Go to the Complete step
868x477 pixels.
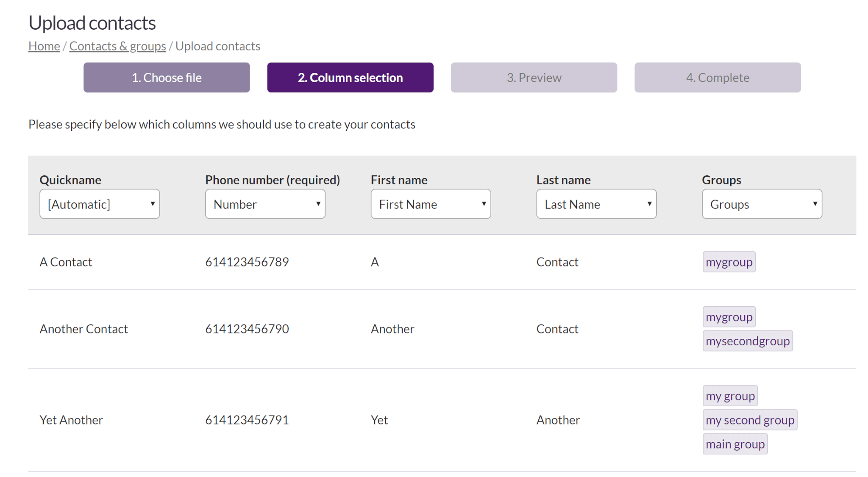tap(717, 78)
